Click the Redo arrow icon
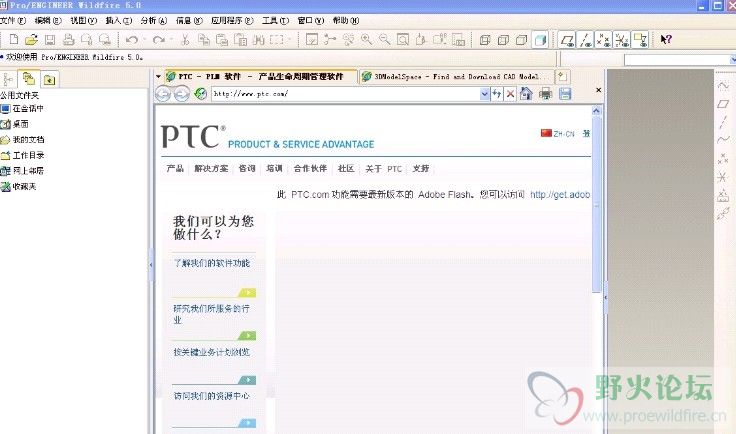This screenshot has height=434, width=736. click(159, 40)
